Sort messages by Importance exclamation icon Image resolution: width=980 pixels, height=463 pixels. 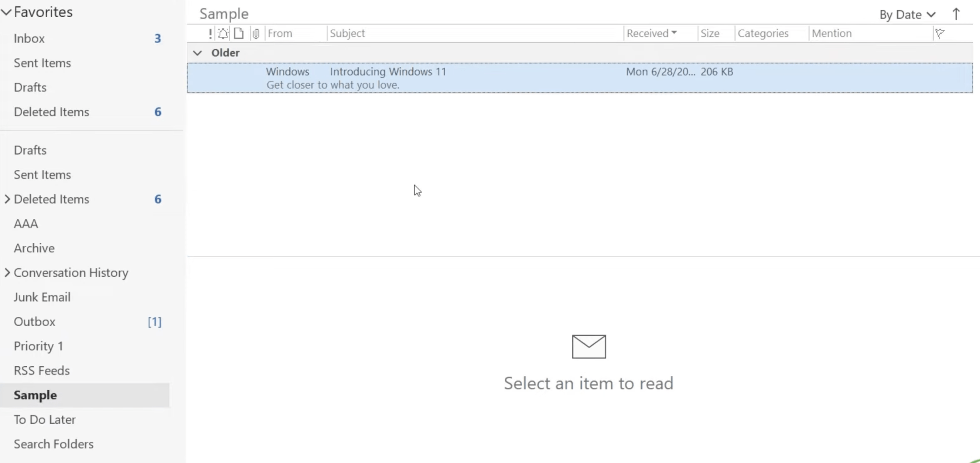click(x=210, y=33)
